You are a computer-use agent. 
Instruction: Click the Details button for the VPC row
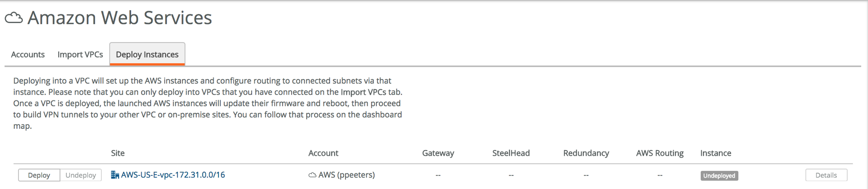[826, 175]
